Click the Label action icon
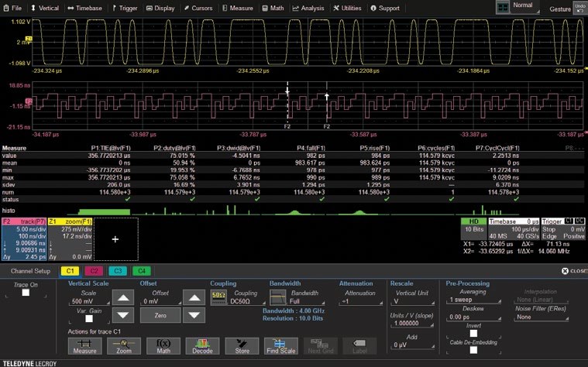This screenshot has width=588, height=367. click(359, 346)
